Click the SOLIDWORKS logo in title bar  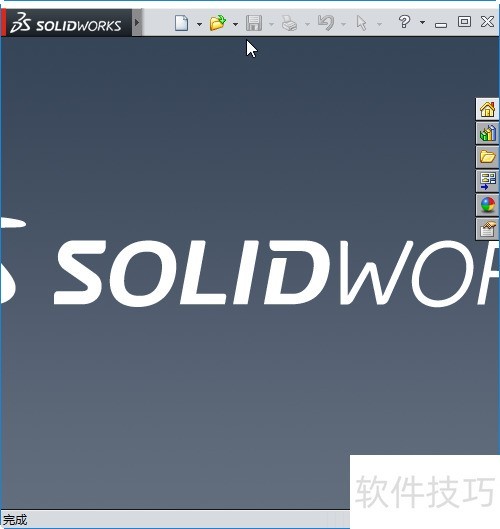tap(66, 23)
